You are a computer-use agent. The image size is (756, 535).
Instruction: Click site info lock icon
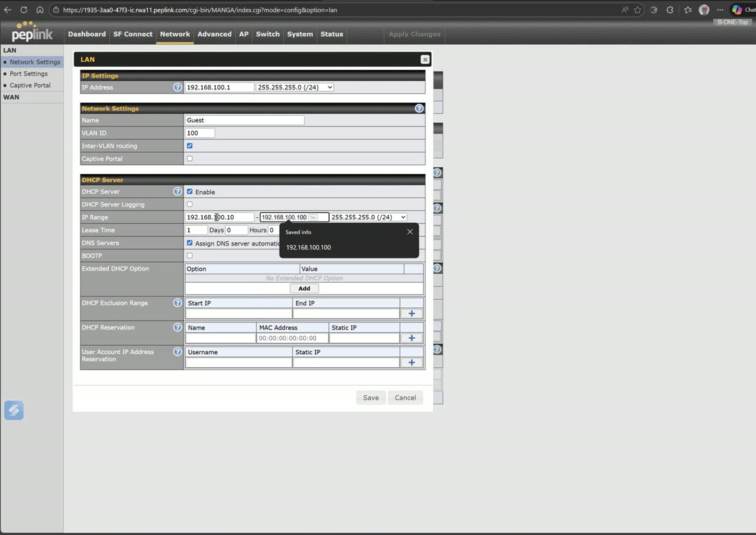point(56,10)
